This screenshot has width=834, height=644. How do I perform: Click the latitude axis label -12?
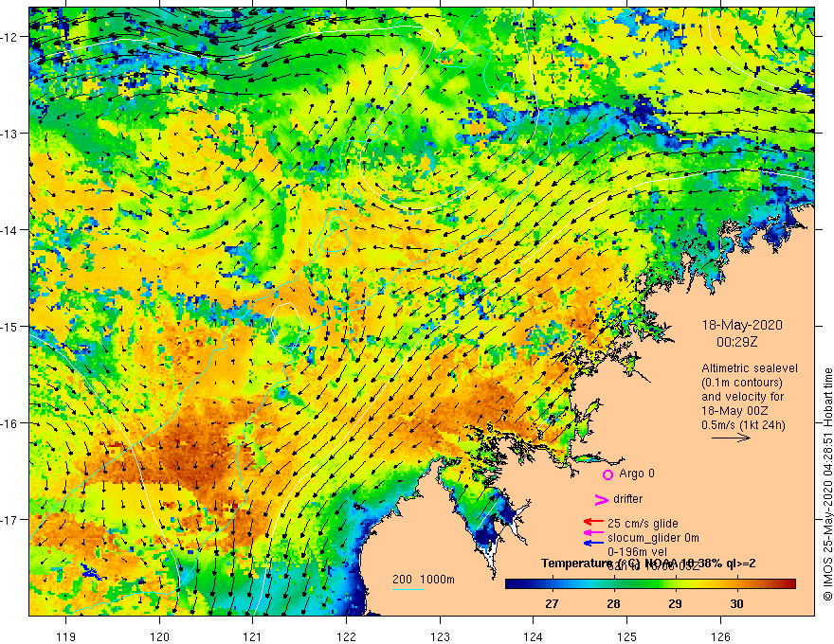click(10, 37)
